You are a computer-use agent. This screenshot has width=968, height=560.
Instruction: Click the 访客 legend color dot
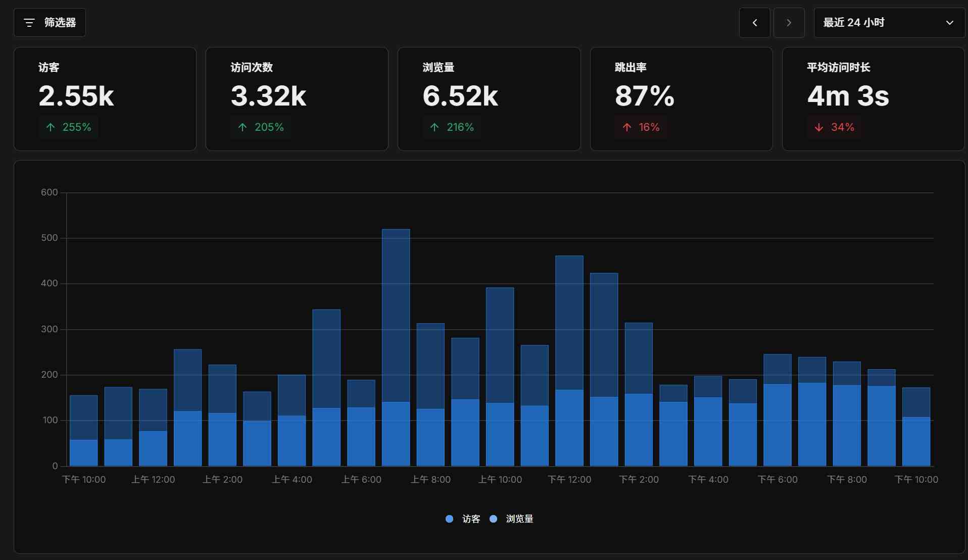coord(449,519)
